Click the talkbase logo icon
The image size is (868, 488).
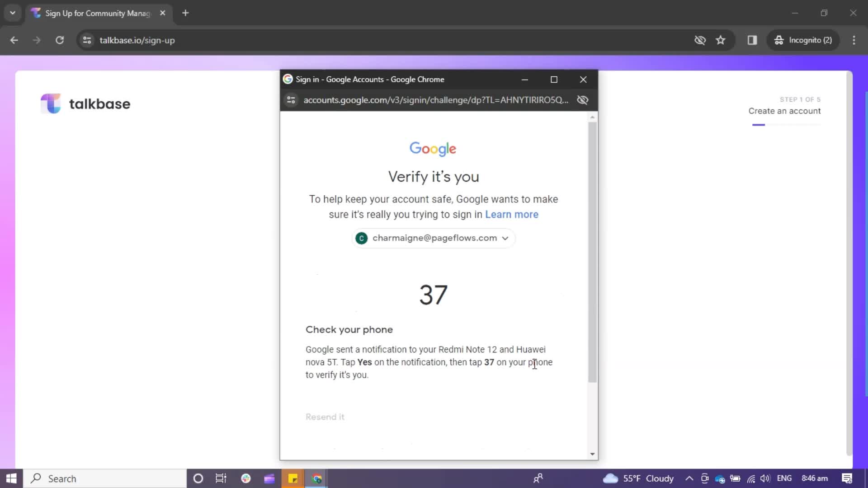(51, 103)
